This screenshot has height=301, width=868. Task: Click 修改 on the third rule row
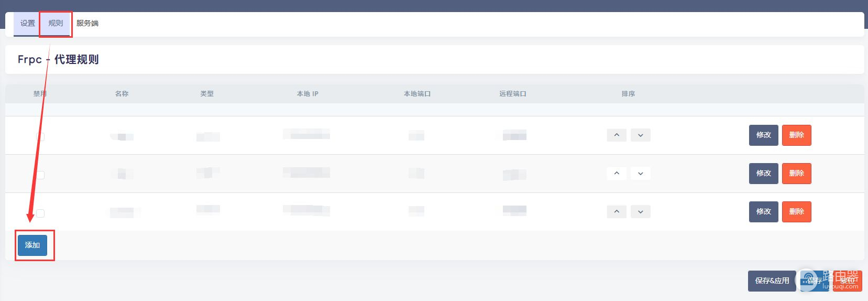click(764, 212)
